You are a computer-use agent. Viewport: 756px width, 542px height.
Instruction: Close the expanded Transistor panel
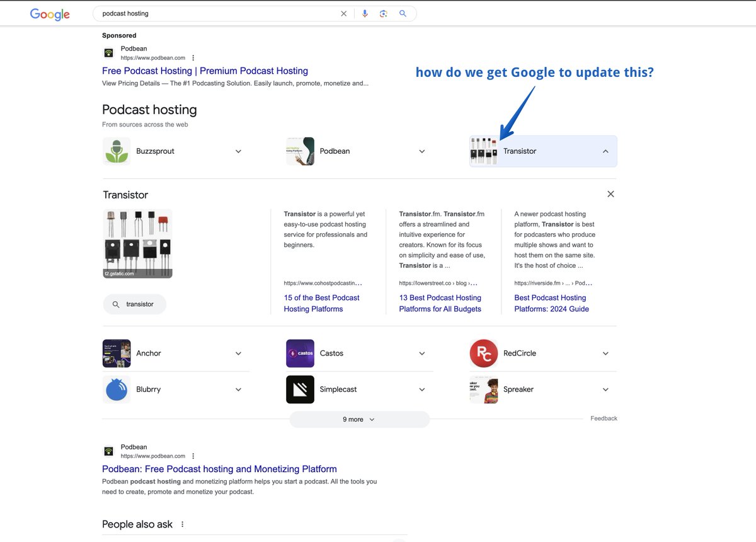610,194
